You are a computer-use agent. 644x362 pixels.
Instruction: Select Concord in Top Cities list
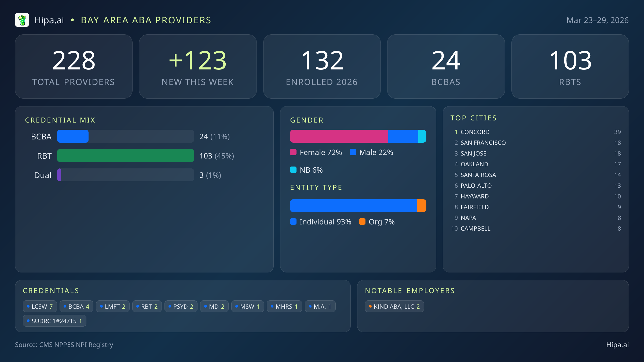tap(475, 132)
